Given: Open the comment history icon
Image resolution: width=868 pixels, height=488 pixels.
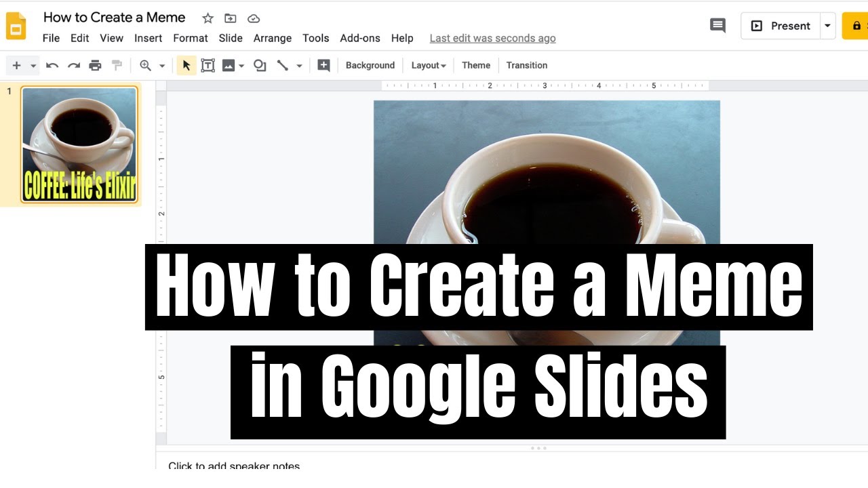Looking at the screenshot, I should tap(717, 26).
